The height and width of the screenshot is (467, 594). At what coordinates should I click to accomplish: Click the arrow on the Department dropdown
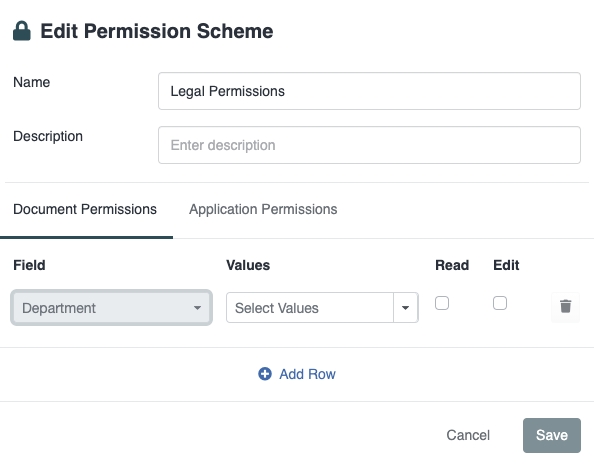[x=197, y=308]
